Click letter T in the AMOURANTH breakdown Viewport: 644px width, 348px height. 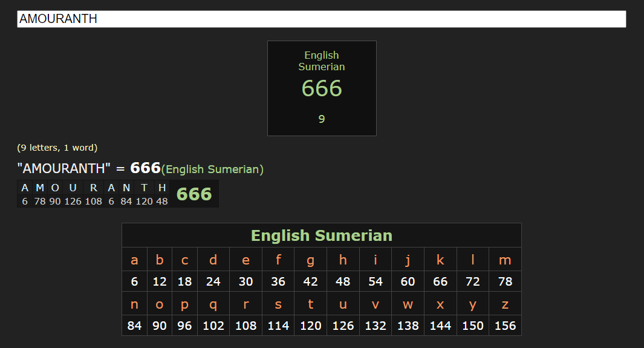pyautogui.click(x=144, y=188)
